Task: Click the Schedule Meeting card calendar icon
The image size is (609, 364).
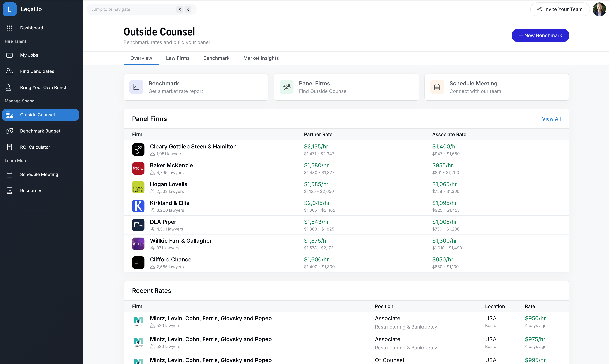Action: (x=437, y=87)
